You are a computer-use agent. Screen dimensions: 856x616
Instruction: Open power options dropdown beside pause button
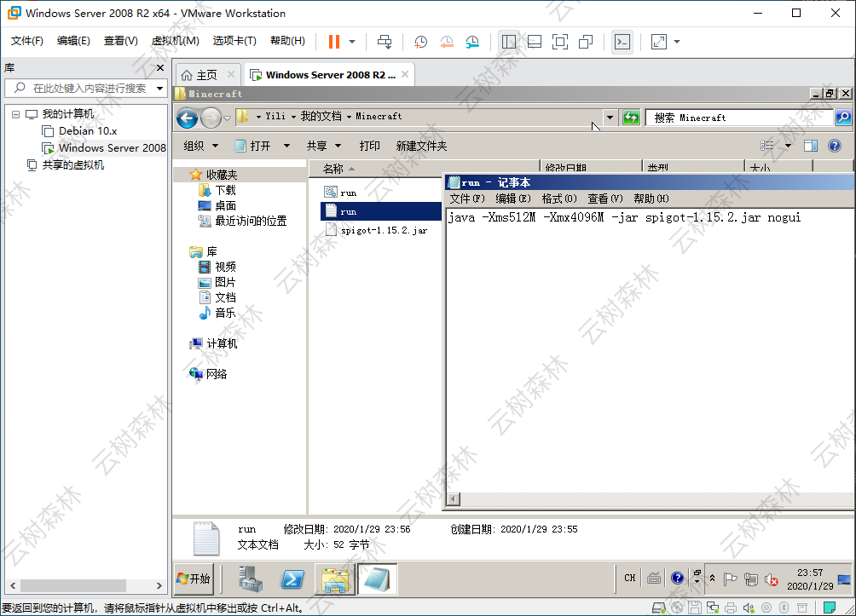[352, 42]
